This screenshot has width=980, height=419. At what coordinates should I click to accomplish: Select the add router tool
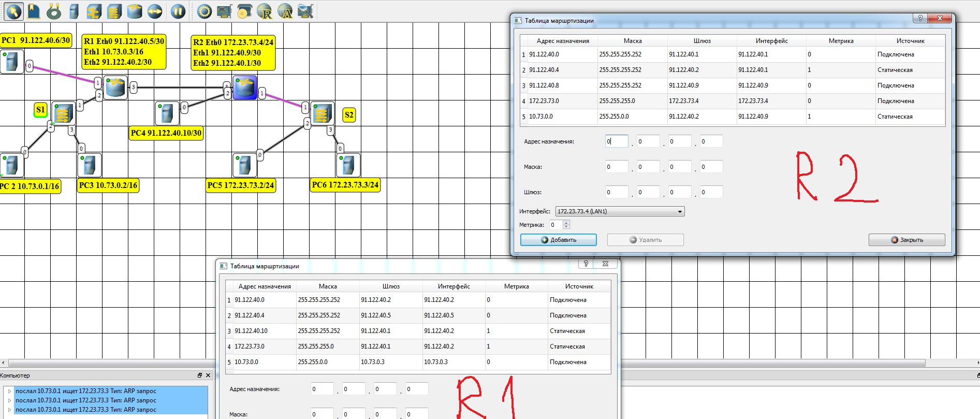[x=135, y=11]
